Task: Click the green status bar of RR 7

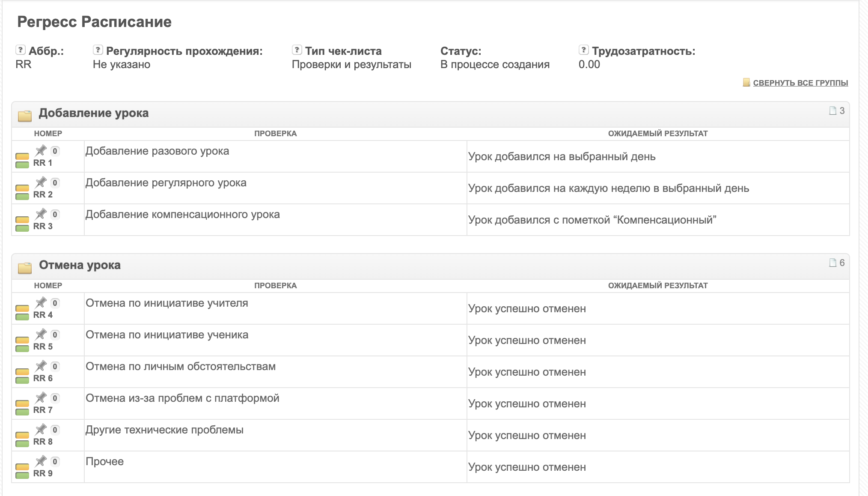Action: click(22, 412)
